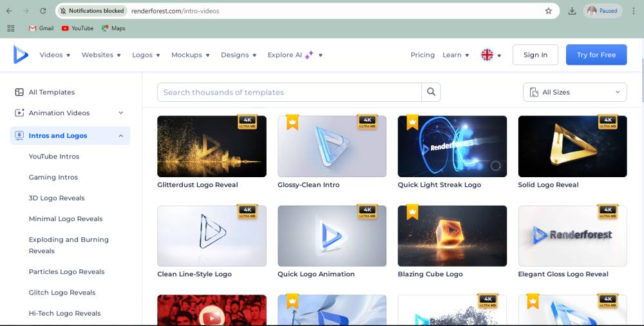The width and height of the screenshot is (644, 326).
Task: Open Solid Logo Reveal thumbnail
Action: click(x=573, y=146)
